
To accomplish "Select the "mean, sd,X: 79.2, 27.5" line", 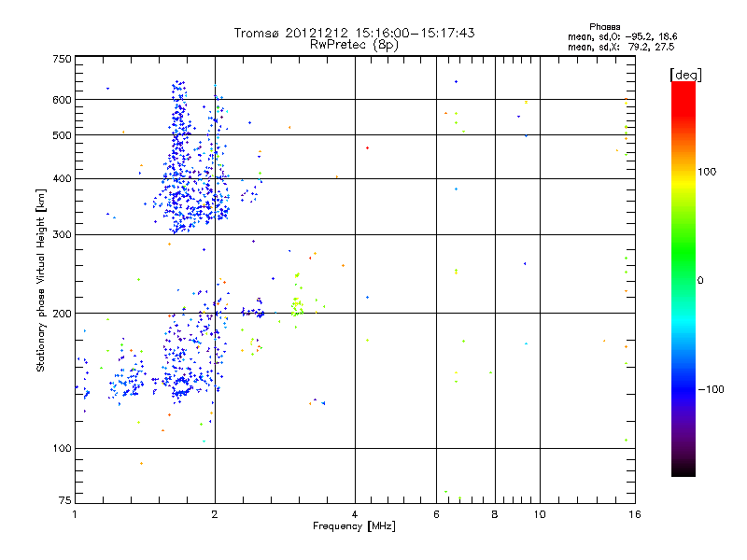I will (x=621, y=47).
